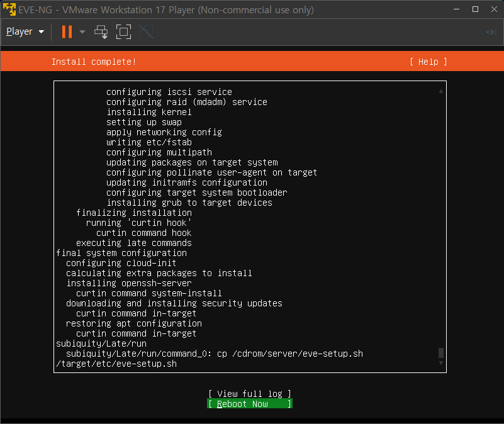
Task: Click log line 'writing etc/fstab'
Action: pyautogui.click(x=149, y=142)
